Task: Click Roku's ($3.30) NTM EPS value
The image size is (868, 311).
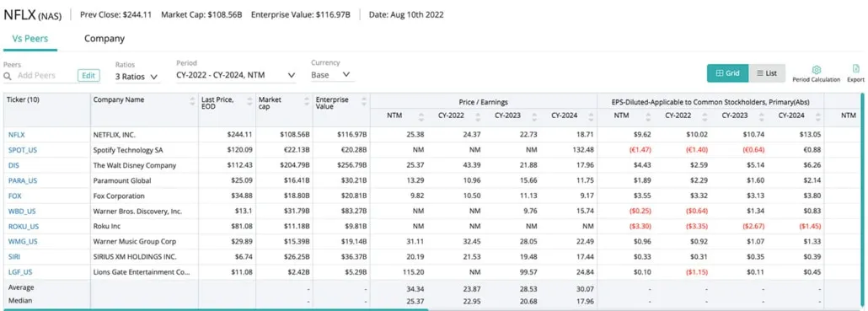Action: [x=640, y=227]
